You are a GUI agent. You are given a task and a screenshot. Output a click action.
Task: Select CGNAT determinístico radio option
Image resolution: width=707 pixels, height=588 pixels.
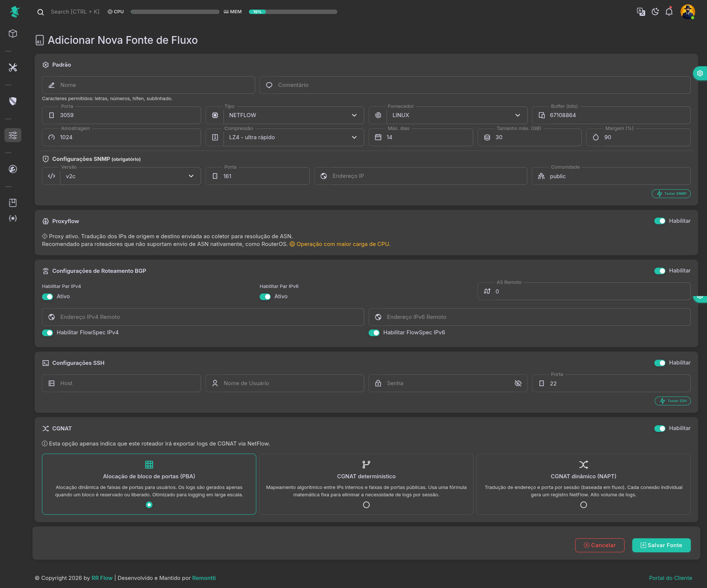(x=366, y=505)
